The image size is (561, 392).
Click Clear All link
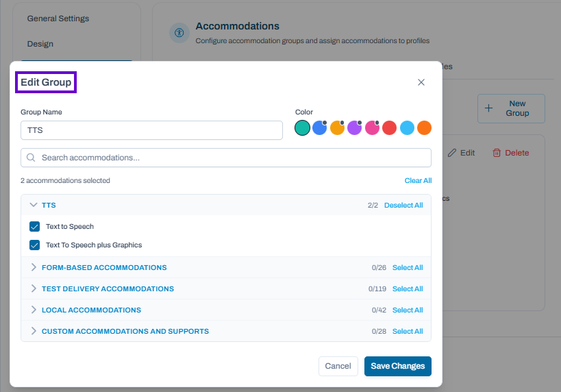point(418,180)
